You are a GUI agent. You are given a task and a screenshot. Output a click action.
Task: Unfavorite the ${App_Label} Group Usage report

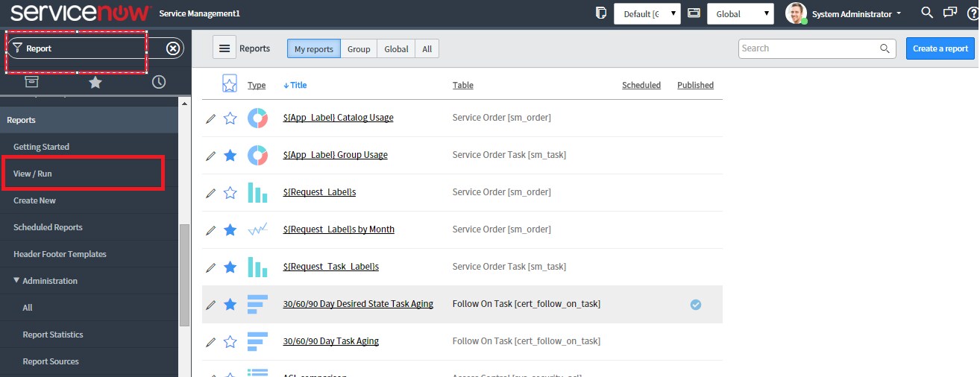pos(230,155)
